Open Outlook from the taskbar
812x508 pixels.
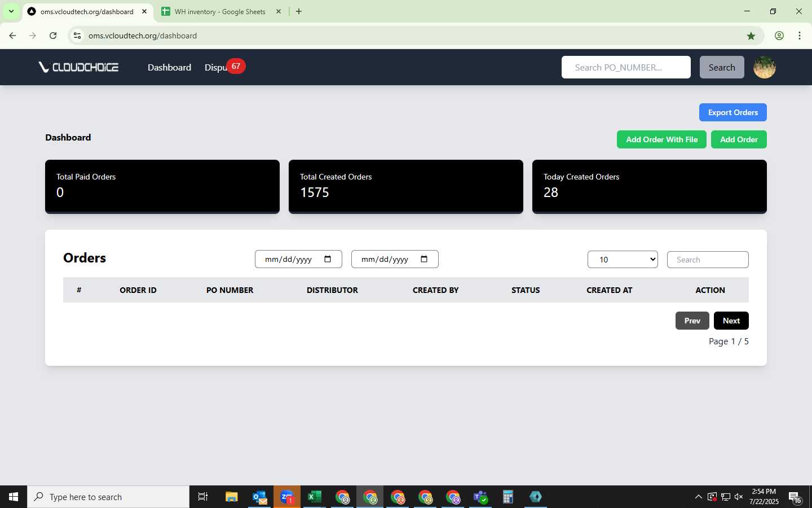(259, 497)
